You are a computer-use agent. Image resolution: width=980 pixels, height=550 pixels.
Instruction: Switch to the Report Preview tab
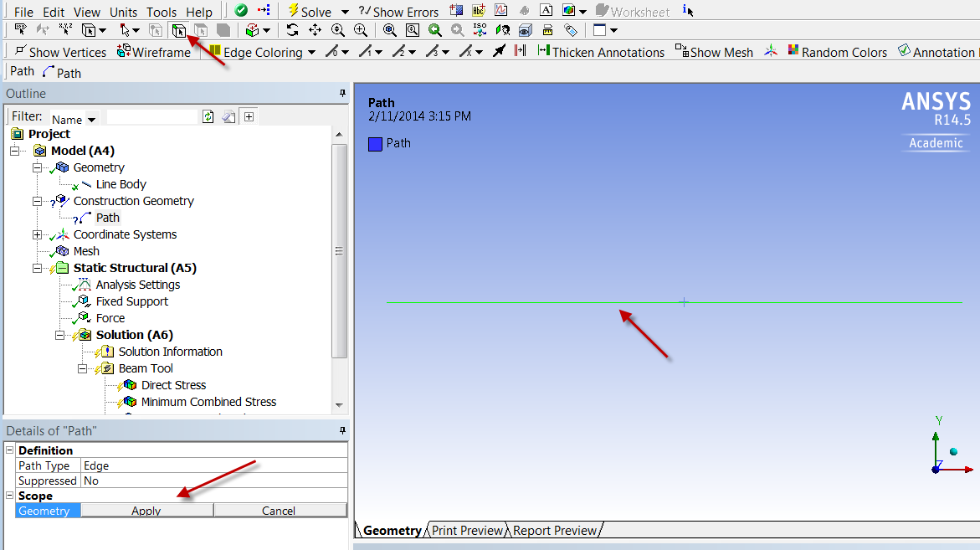554,530
